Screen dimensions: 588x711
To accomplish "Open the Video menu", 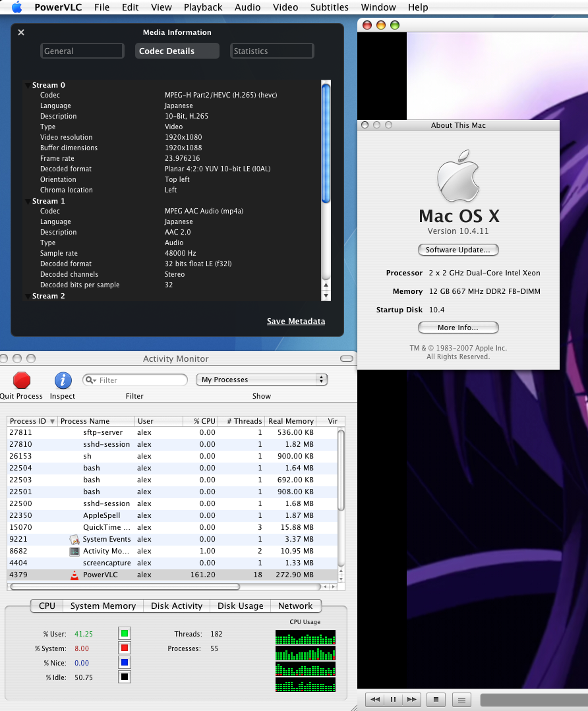I will click(x=285, y=7).
